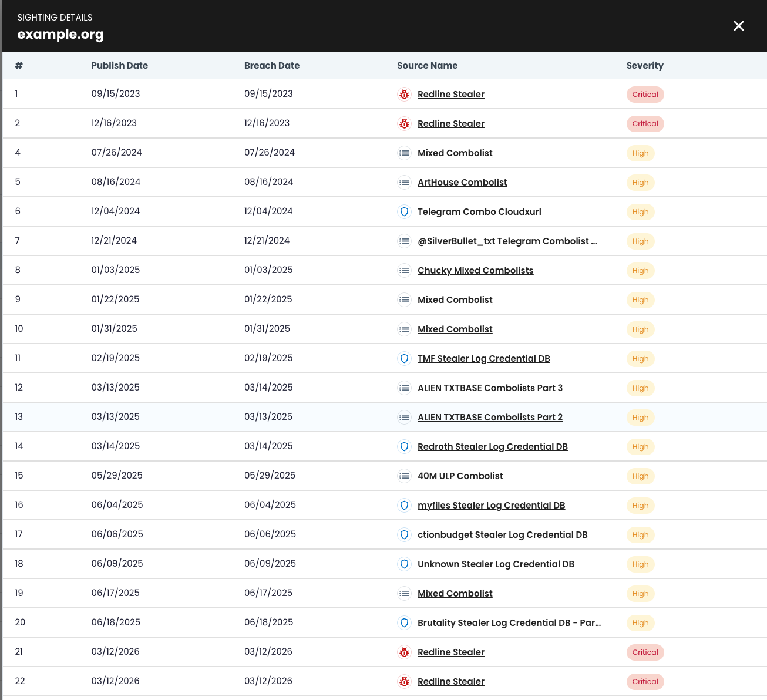Viewport: 767px width, 700px height.
Task: Click the shield icon beside myfiles Stealer Log
Action: [x=404, y=505]
